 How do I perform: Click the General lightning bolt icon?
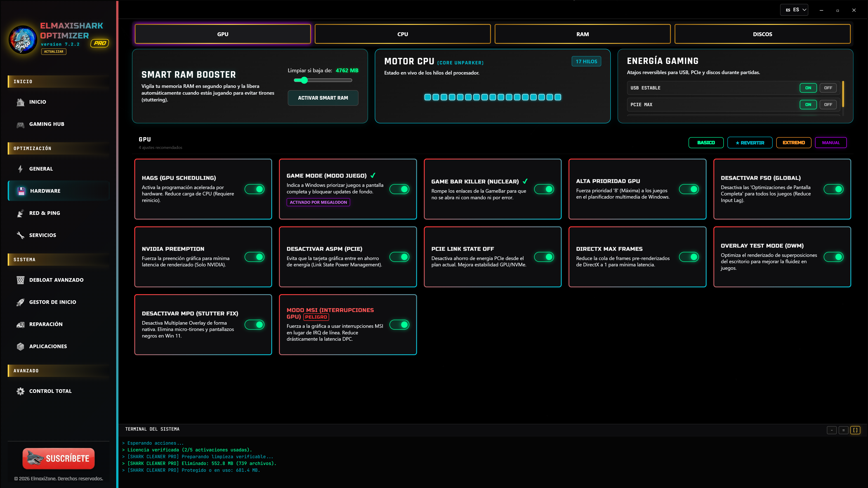[x=21, y=169]
